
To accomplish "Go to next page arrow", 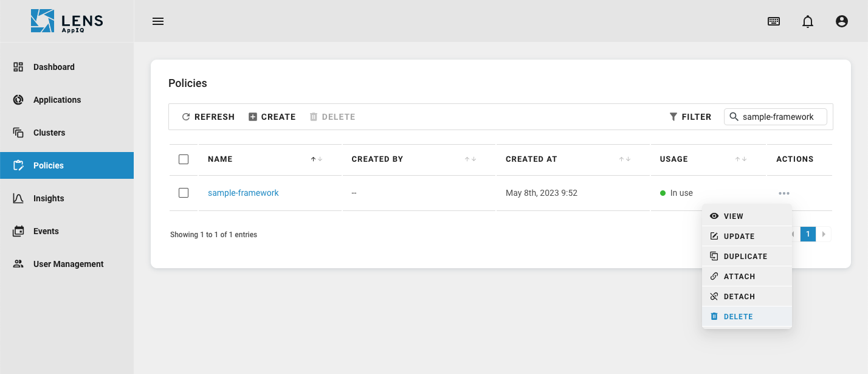I will pos(824,234).
